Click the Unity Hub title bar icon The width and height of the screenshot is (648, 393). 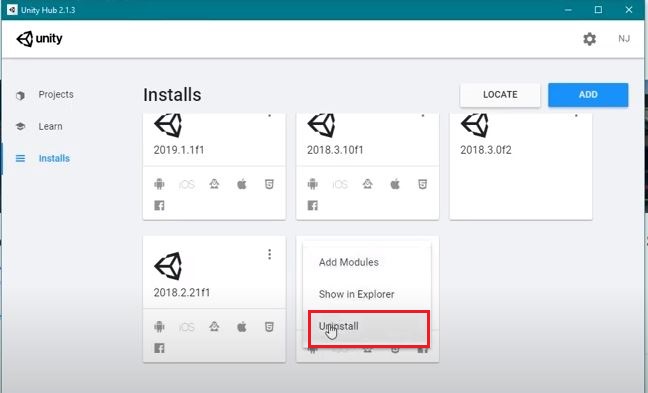[12, 10]
